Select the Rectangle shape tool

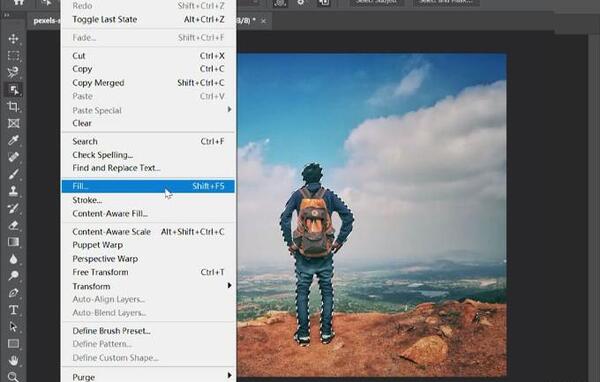[x=13, y=343]
